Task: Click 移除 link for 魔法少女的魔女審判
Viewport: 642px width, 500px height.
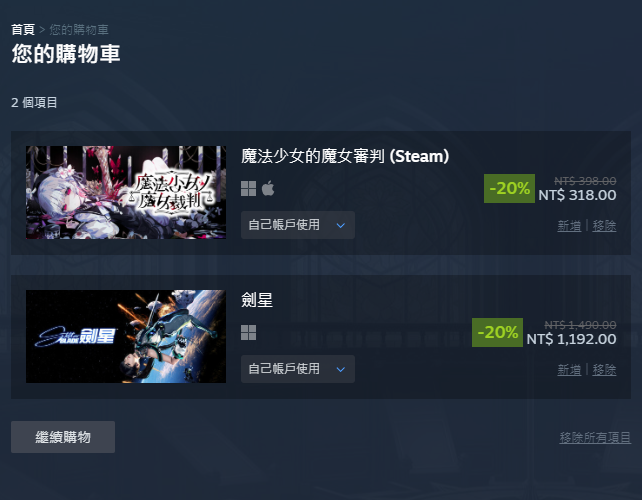Action: point(604,225)
